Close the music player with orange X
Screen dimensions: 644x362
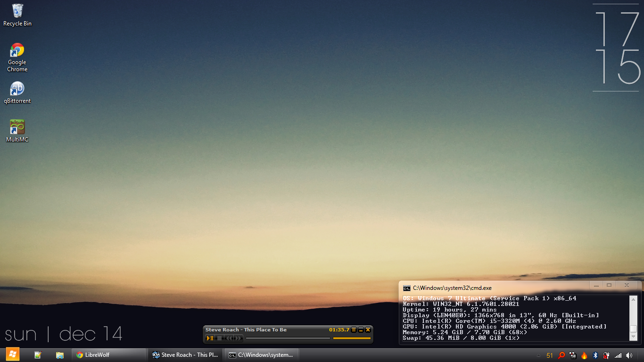[368, 330]
